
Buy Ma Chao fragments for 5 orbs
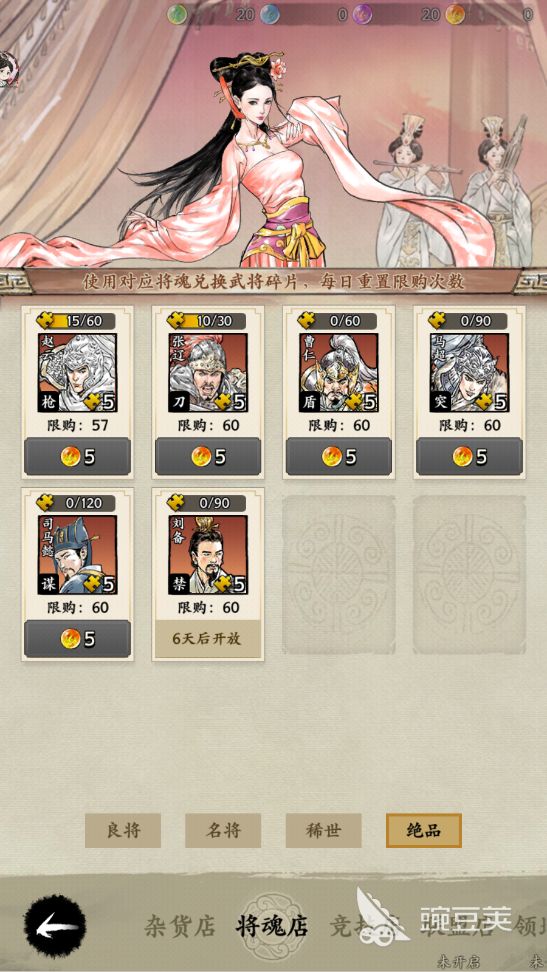click(470, 457)
